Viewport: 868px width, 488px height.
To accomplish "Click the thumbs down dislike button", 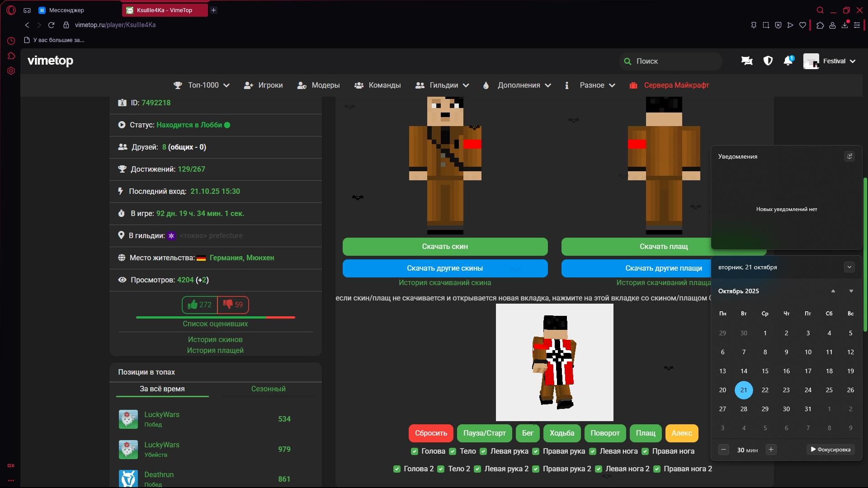I will coord(233,305).
